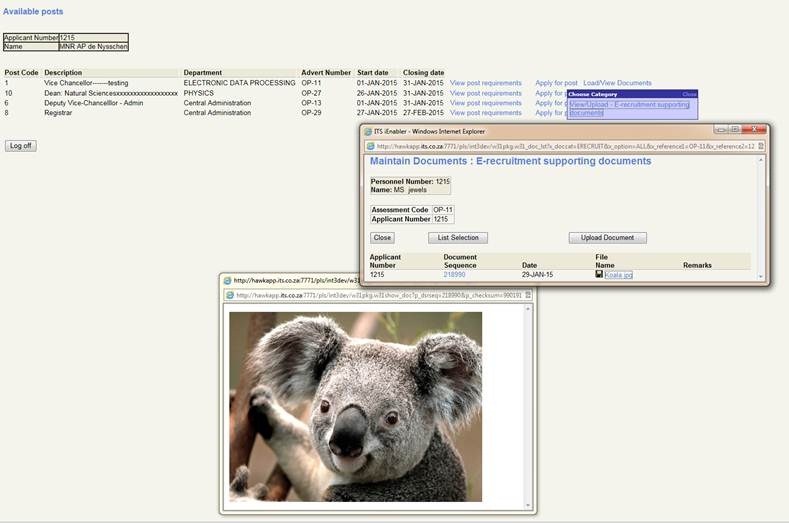789x523 pixels.
Task: Click the koala image preview
Action: pyautogui.click(x=355, y=406)
